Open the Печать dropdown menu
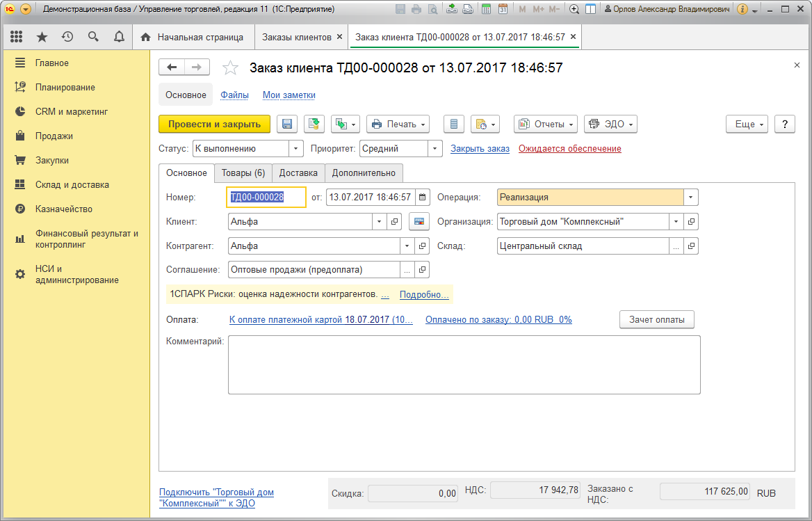 coord(398,125)
